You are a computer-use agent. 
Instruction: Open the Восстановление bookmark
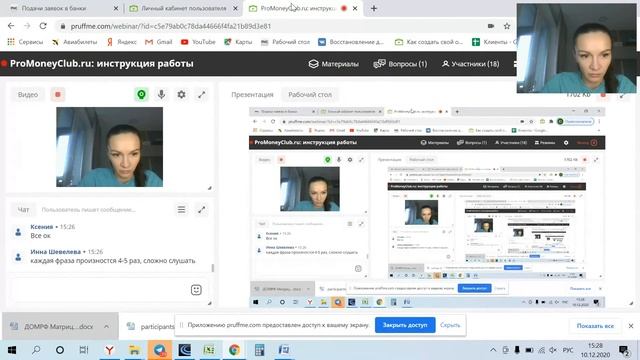[351, 42]
